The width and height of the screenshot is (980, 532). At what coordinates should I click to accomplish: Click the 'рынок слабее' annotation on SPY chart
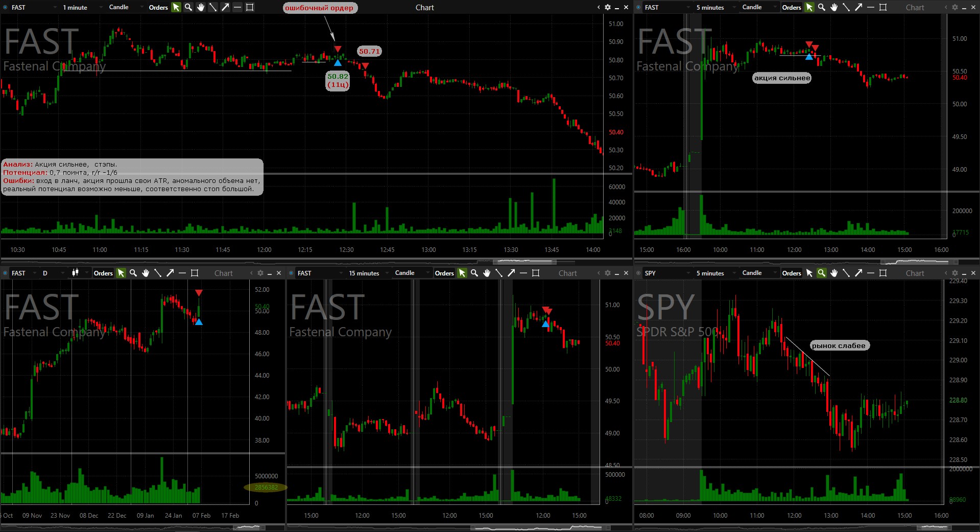pos(839,345)
